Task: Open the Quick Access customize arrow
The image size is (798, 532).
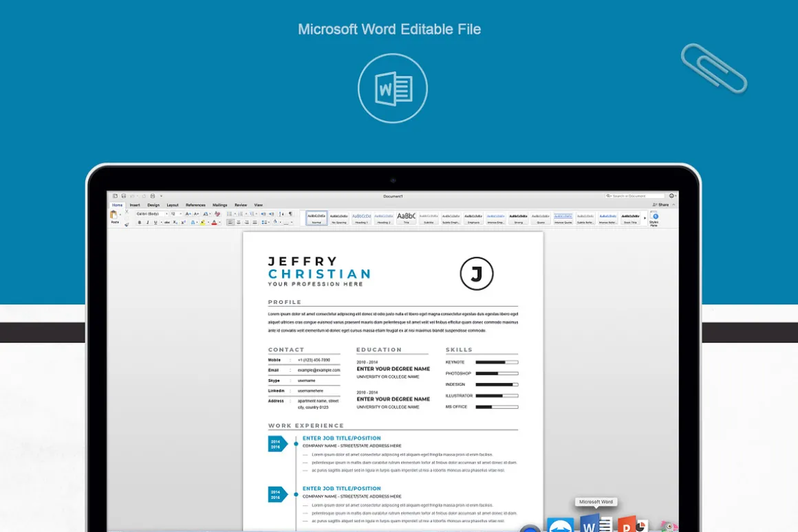Action: click(x=162, y=196)
